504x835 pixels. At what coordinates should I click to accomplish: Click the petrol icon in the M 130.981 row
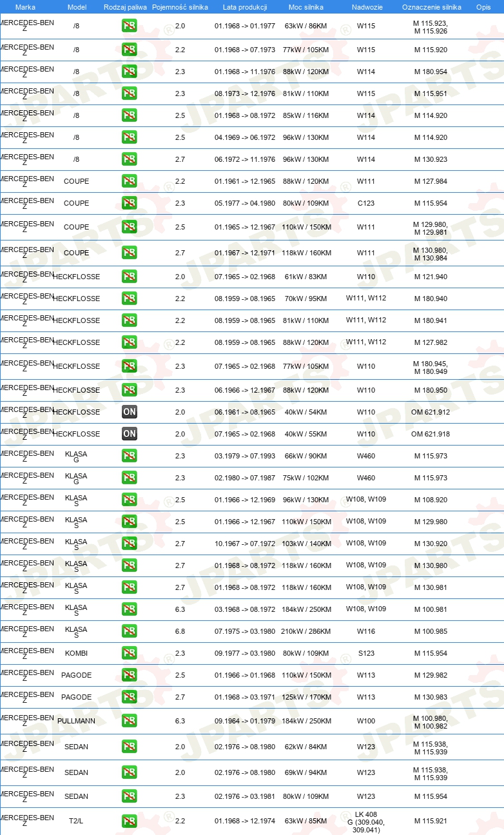click(129, 587)
